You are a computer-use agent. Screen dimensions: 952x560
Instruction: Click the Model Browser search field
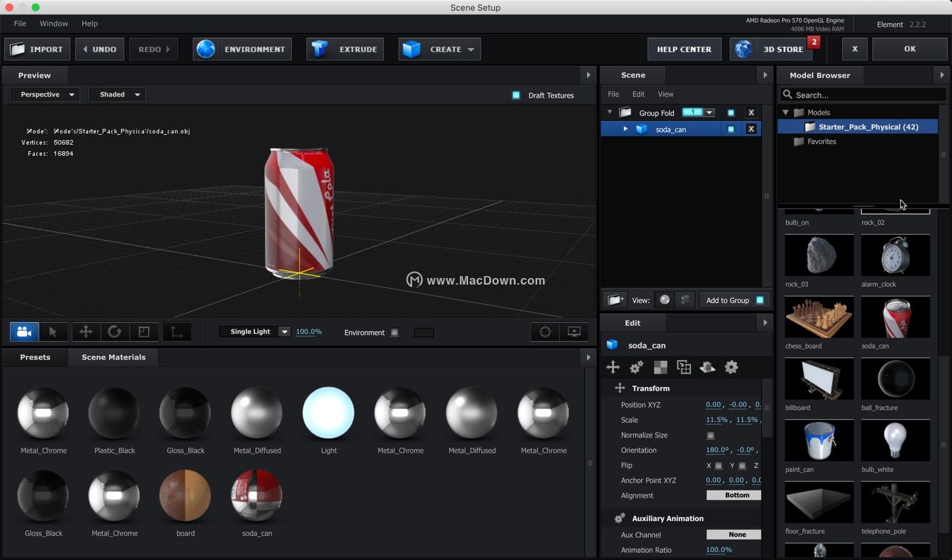(x=863, y=95)
